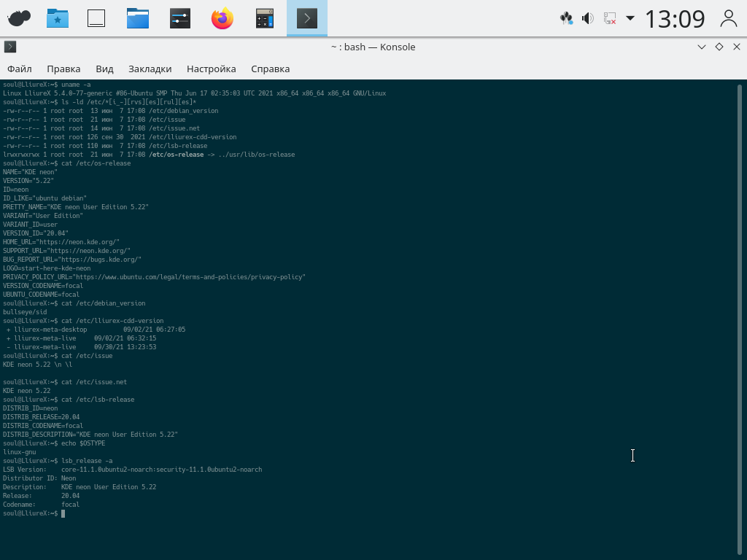Click the output "KDE neon 5.22 \n \l"
The image size is (747, 560).
click(x=38, y=365)
